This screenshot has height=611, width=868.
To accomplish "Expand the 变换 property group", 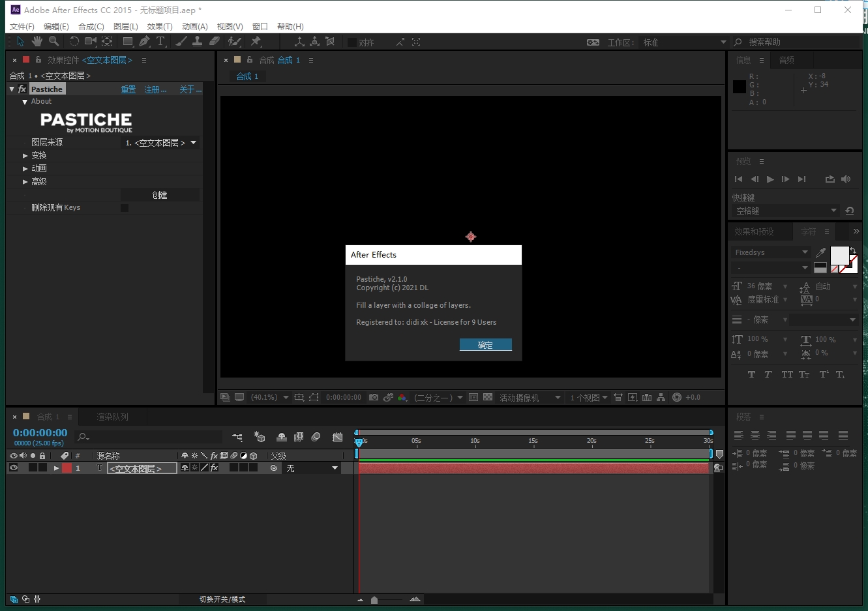I will coord(25,155).
